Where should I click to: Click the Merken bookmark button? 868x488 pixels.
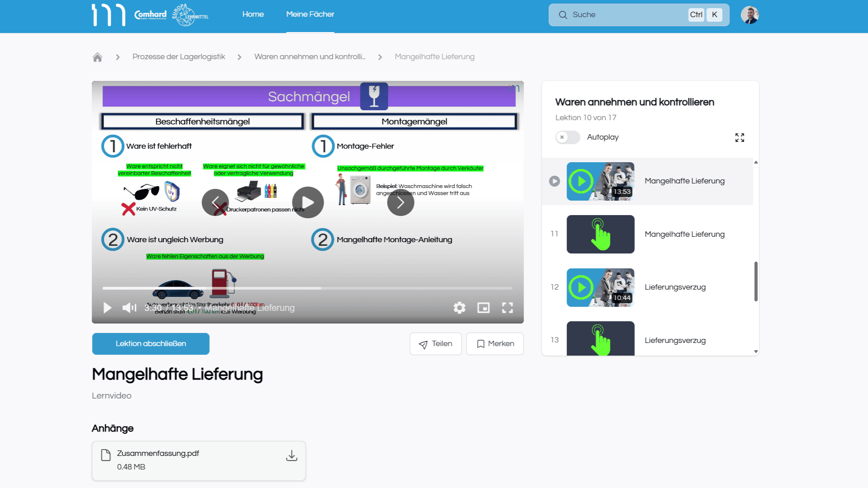tap(495, 344)
